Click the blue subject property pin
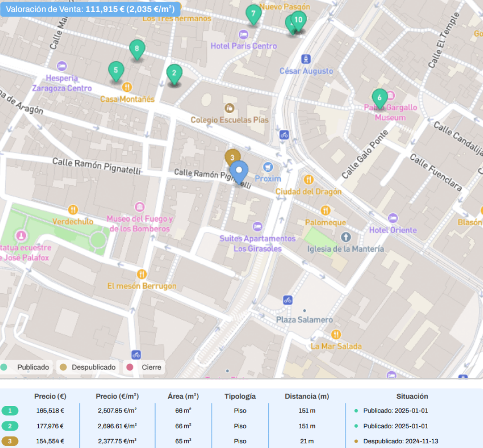 coord(239,171)
